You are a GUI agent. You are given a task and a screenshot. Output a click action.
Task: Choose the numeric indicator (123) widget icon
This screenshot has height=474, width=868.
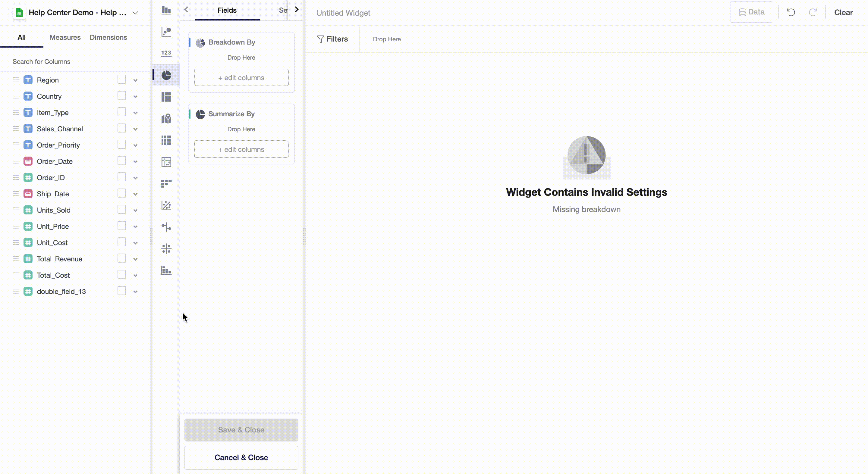(166, 53)
